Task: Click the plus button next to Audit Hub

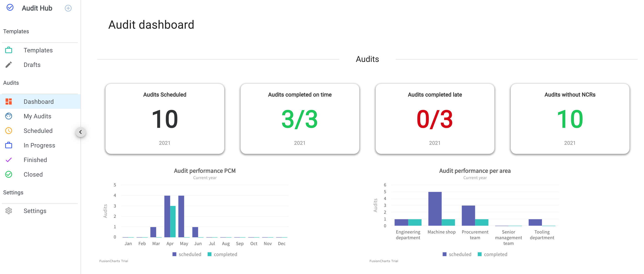Action: pos(68,8)
